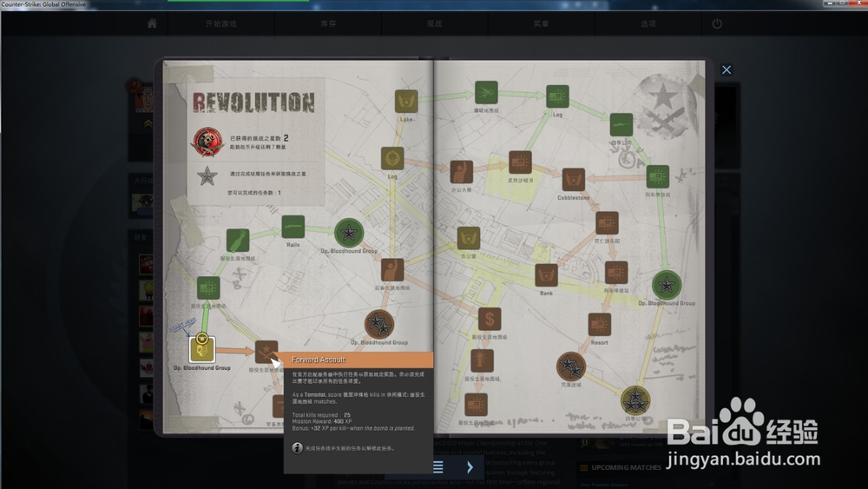Go to next journal page arrow
This screenshot has width=868, height=489.
click(470, 467)
